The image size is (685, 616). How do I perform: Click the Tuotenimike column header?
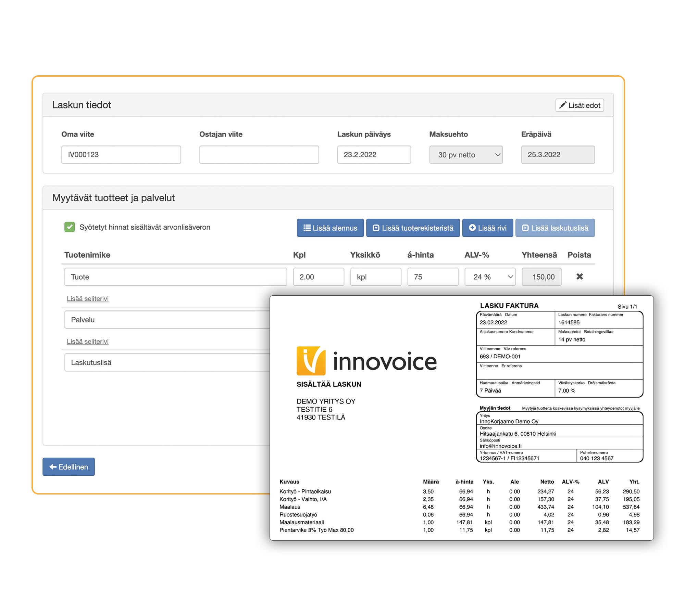click(87, 255)
